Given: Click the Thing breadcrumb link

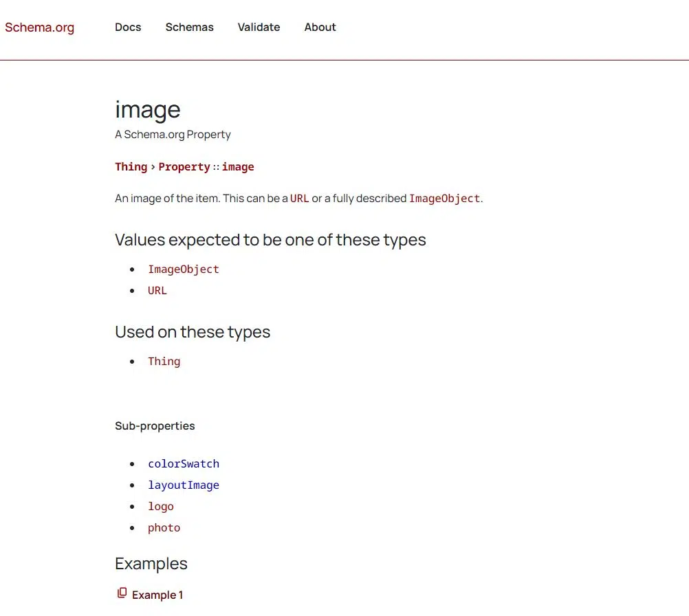Looking at the screenshot, I should pyautogui.click(x=131, y=167).
